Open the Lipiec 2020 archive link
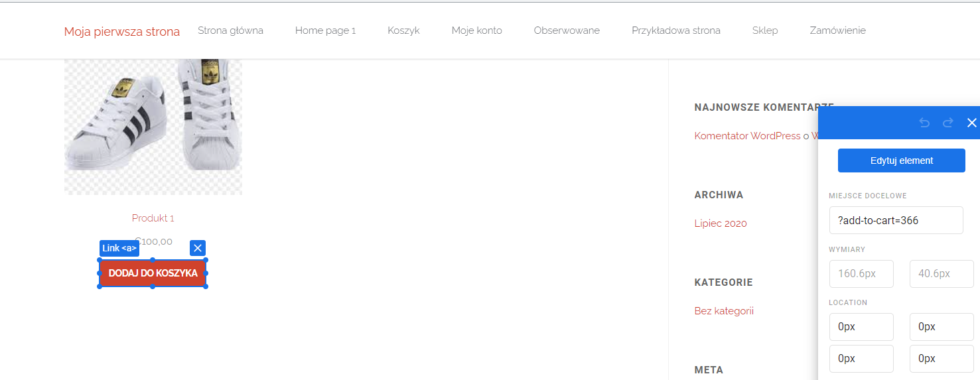Image resolution: width=980 pixels, height=380 pixels. 720,223
